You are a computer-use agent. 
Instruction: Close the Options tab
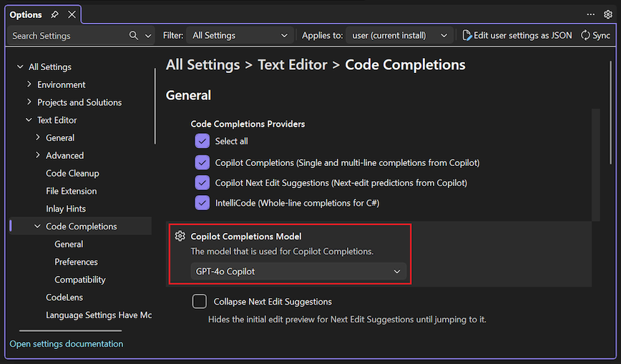72,15
